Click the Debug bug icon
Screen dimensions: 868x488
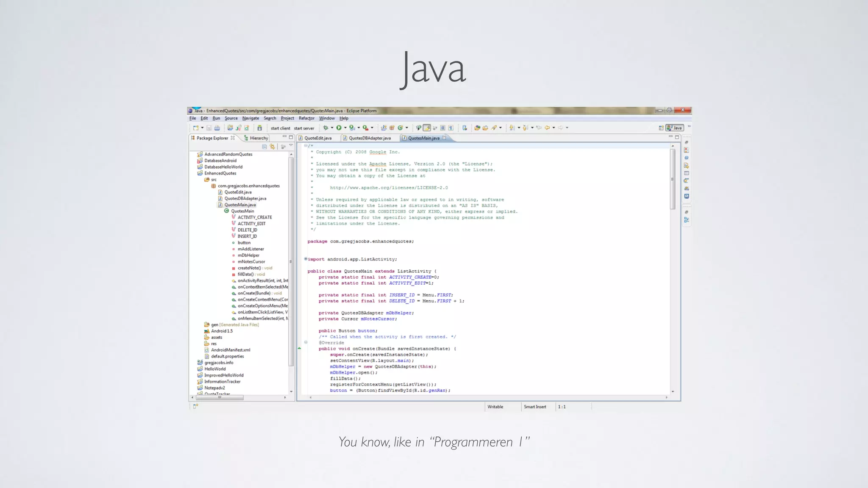click(325, 128)
